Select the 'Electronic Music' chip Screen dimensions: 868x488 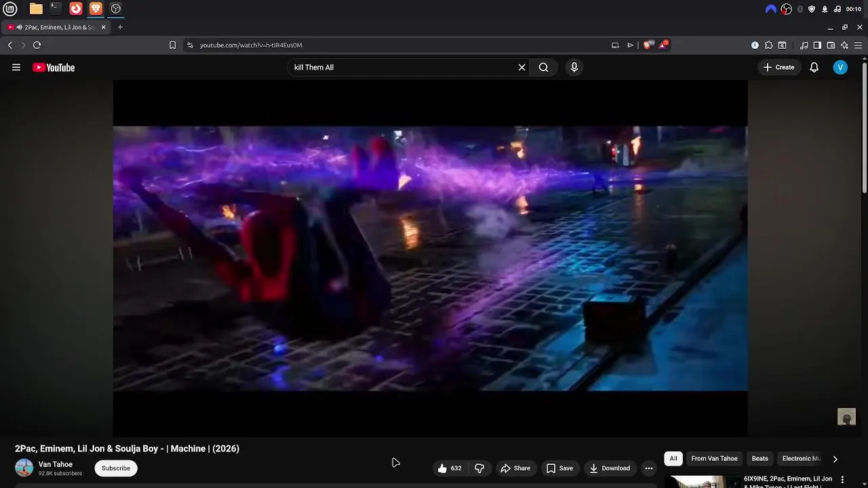802,459
